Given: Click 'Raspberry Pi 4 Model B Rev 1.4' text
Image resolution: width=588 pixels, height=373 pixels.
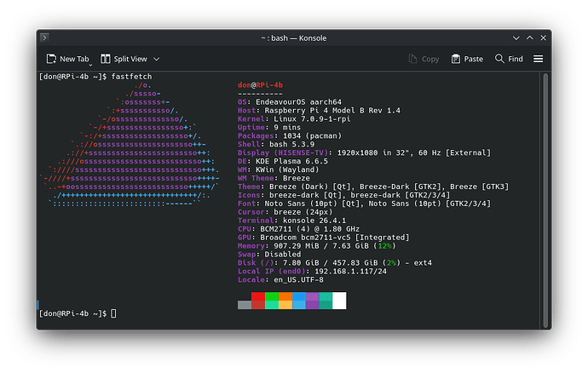Looking at the screenshot, I should pyautogui.click(x=332, y=111).
